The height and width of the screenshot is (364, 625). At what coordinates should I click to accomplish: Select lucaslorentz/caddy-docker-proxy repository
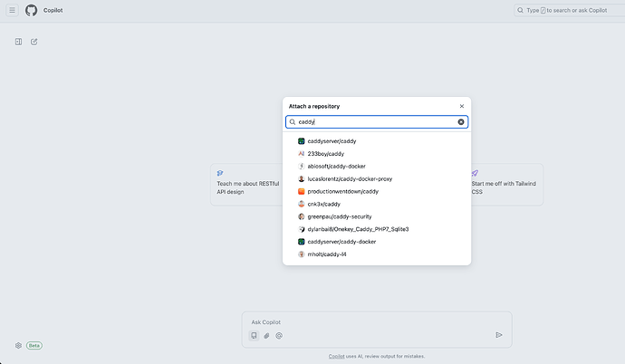pyautogui.click(x=377, y=178)
